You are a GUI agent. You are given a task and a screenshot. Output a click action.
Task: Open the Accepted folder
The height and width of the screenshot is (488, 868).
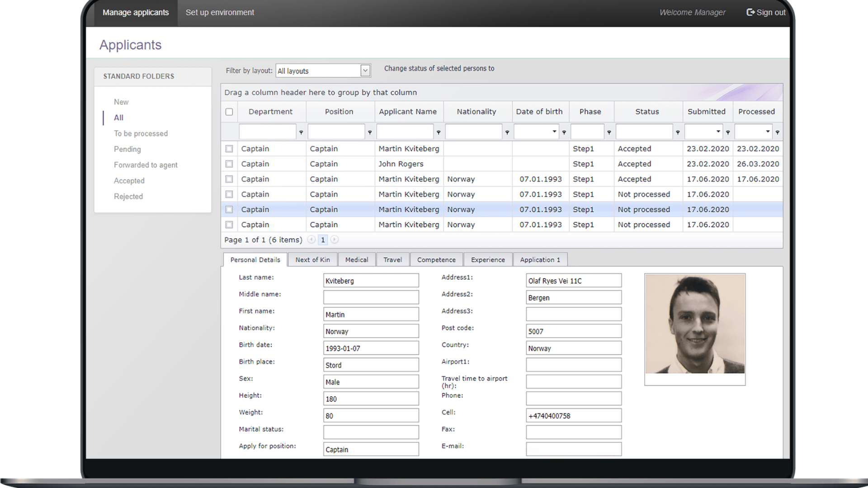[129, 181]
